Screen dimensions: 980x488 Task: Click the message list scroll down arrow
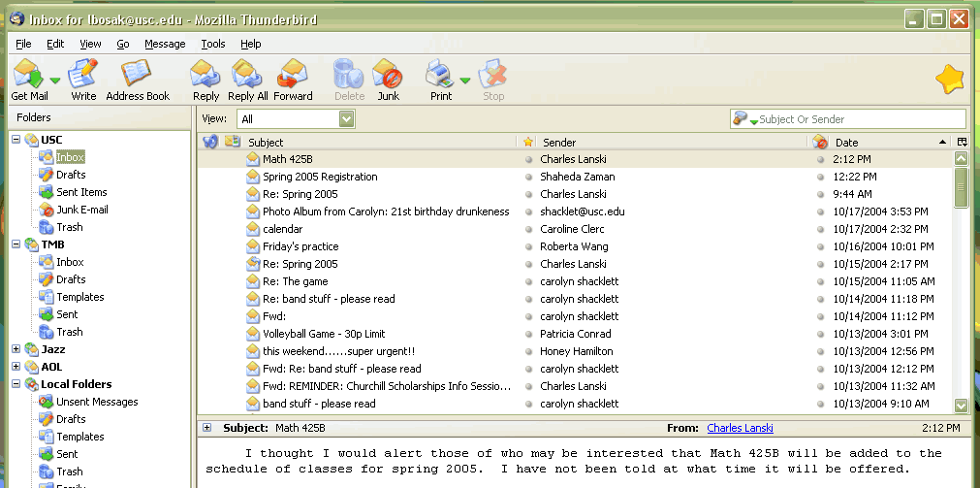962,406
